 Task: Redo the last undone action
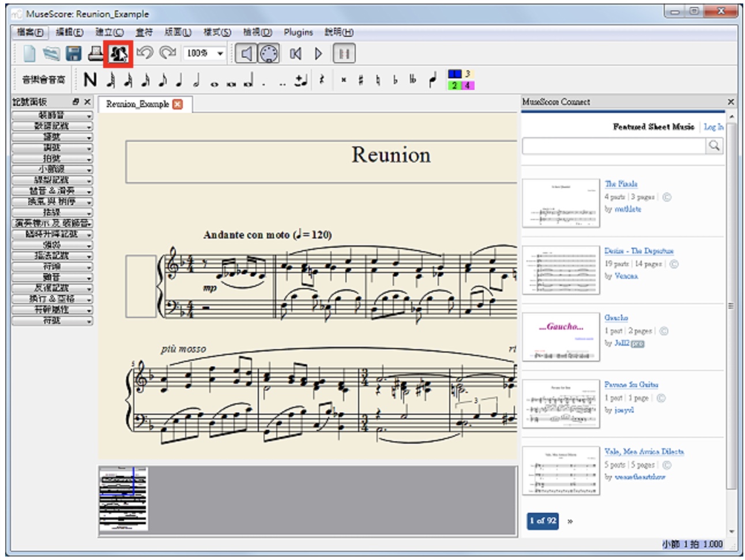167,54
